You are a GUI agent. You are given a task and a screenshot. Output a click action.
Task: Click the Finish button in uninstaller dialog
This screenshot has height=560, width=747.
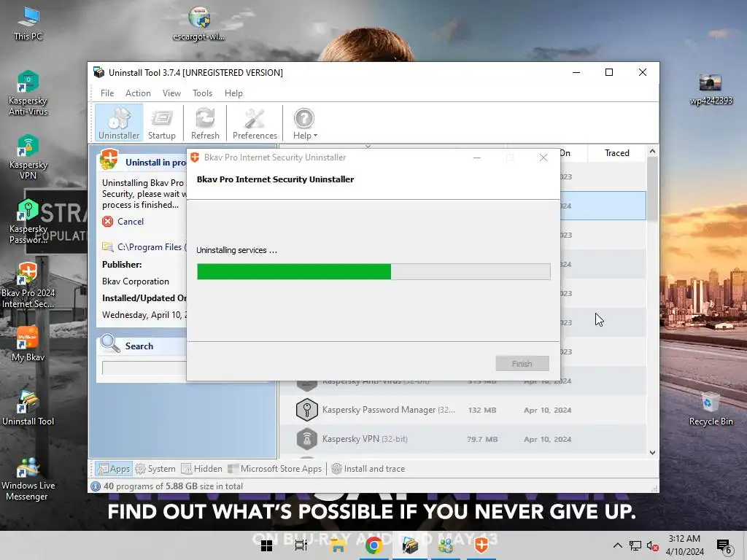click(522, 363)
